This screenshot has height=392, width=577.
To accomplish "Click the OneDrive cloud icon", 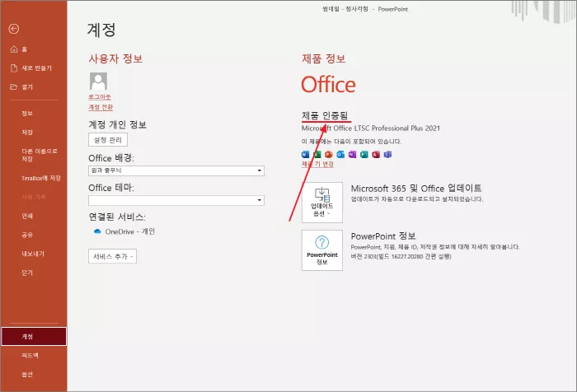I will point(97,231).
